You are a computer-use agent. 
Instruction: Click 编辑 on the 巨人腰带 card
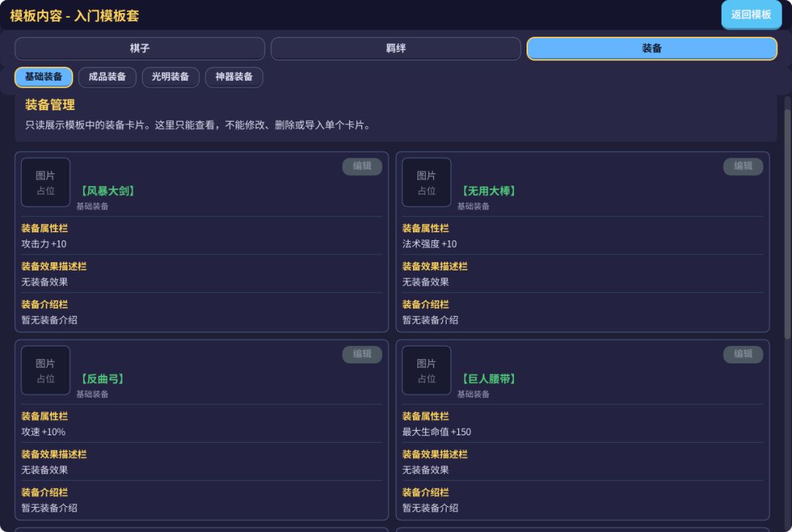[743, 354]
